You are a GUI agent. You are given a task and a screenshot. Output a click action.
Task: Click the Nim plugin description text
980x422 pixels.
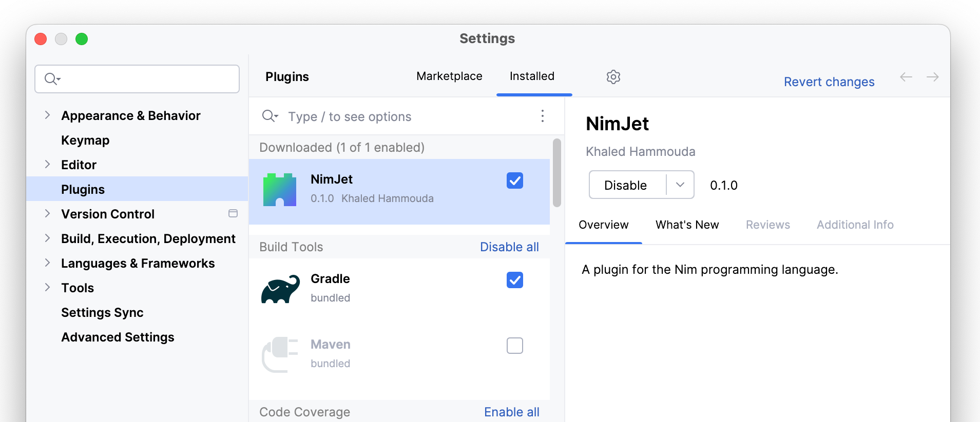point(709,270)
